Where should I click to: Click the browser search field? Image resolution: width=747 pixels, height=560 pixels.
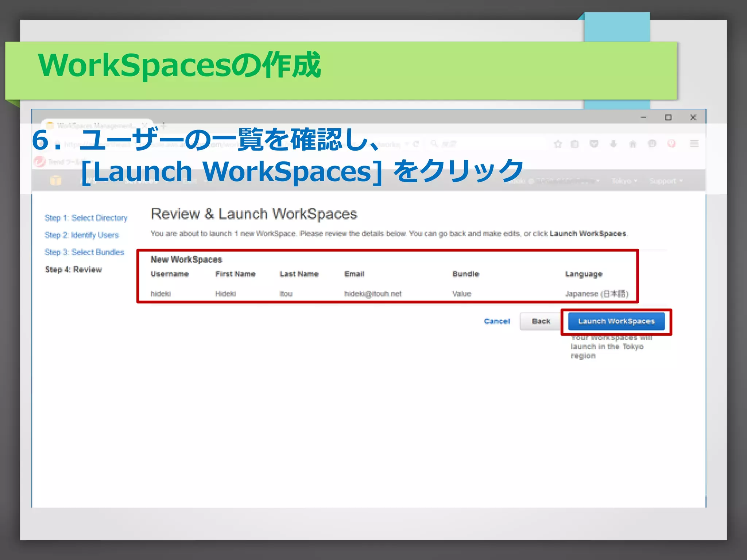click(x=486, y=144)
